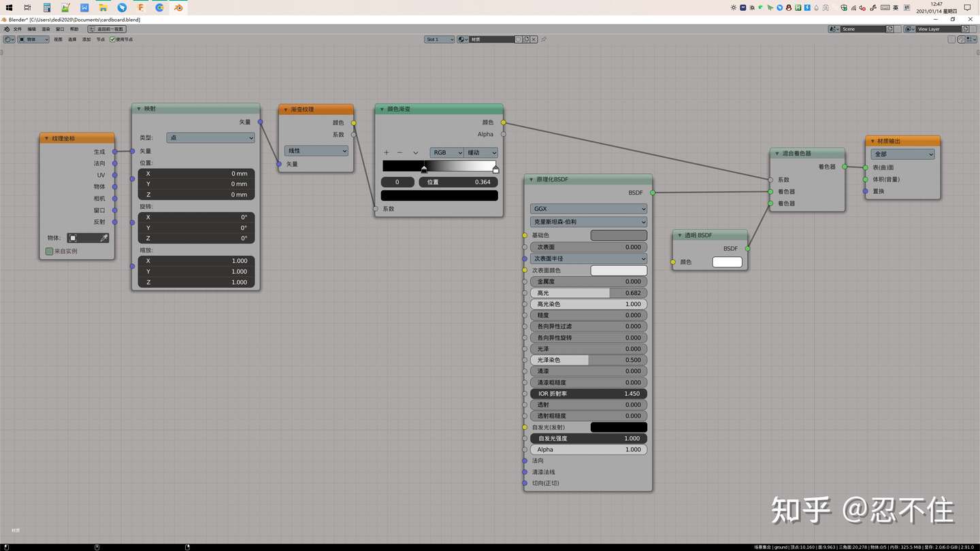Click the Scene name field
Viewport: 980px width, 551px height.
coord(863,29)
